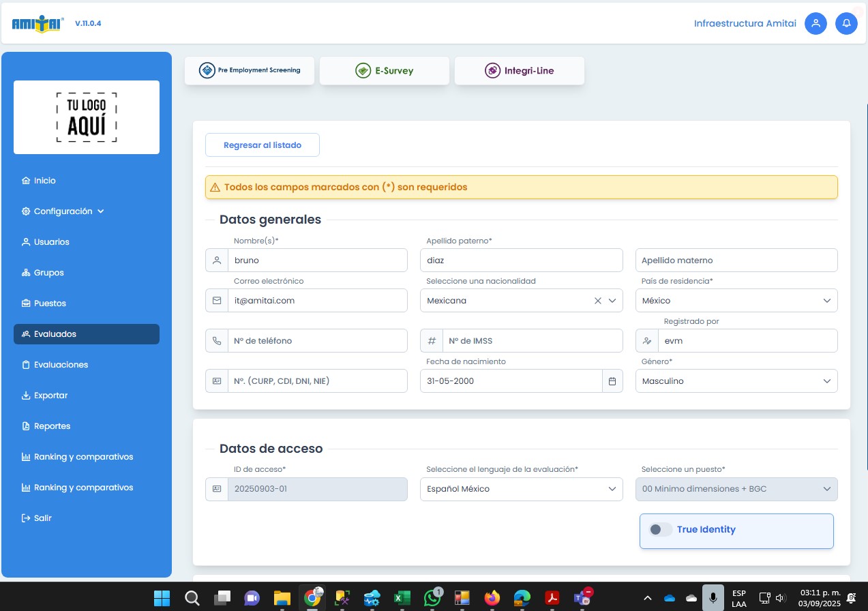Click Salir to log out

click(42, 518)
